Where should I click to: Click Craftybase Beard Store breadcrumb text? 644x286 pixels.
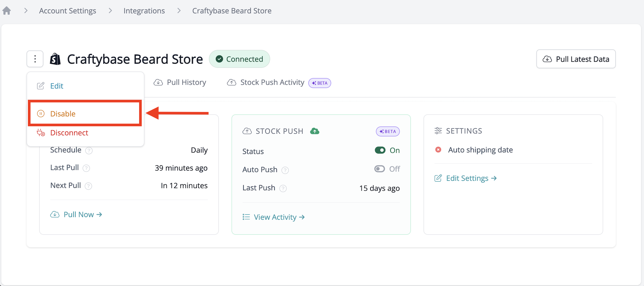tap(232, 11)
